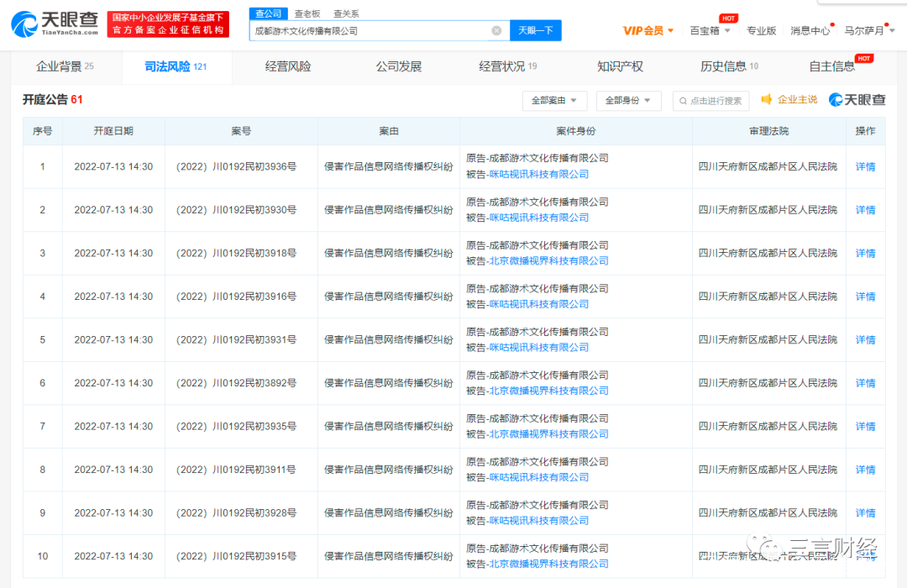The width and height of the screenshot is (907, 588).
Task: Open the 马尔萨月 user account menu
Action: pyautogui.click(x=868, y=31)
